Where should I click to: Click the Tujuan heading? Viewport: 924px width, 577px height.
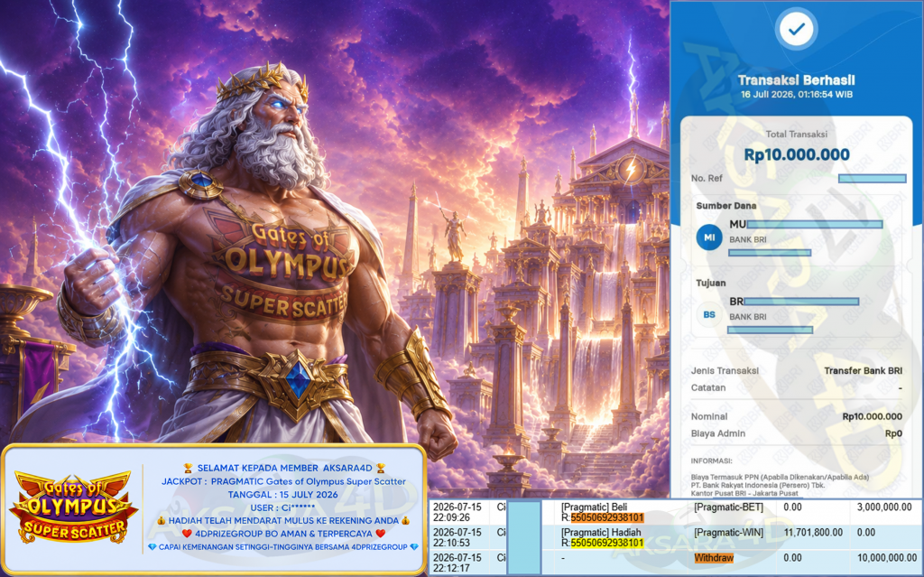[711, 283]
